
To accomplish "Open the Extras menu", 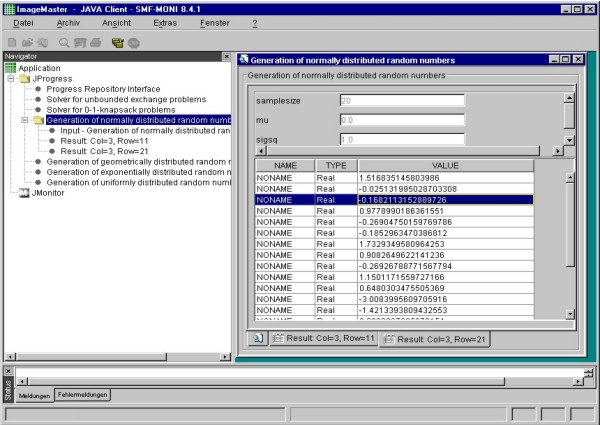I will tap(166, 21).
